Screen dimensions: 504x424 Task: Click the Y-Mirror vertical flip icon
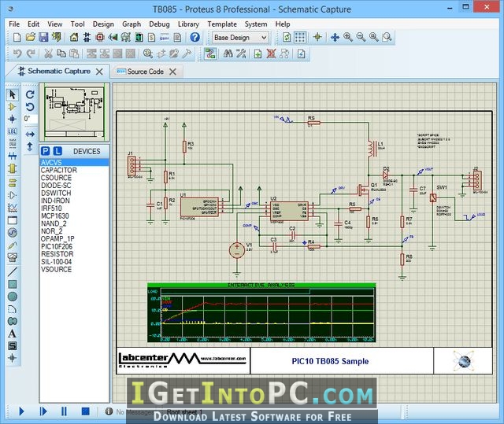(x=30, y=146)
